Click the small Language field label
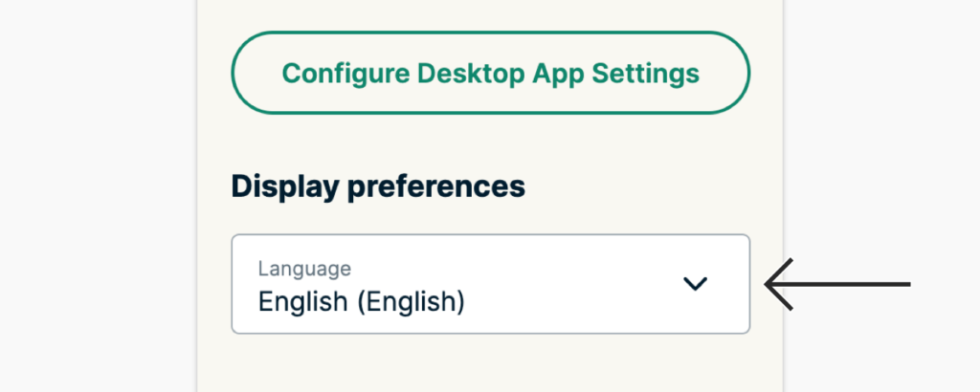 coord(304,269)
